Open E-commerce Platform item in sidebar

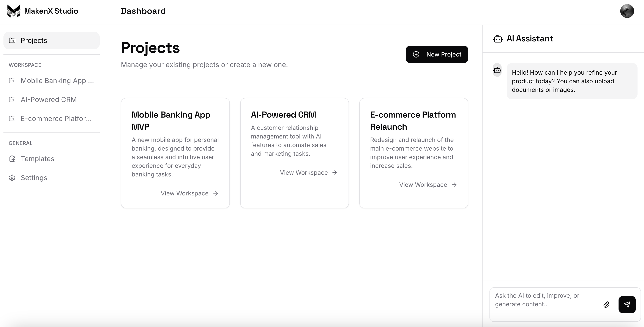[x=56, y=119]
